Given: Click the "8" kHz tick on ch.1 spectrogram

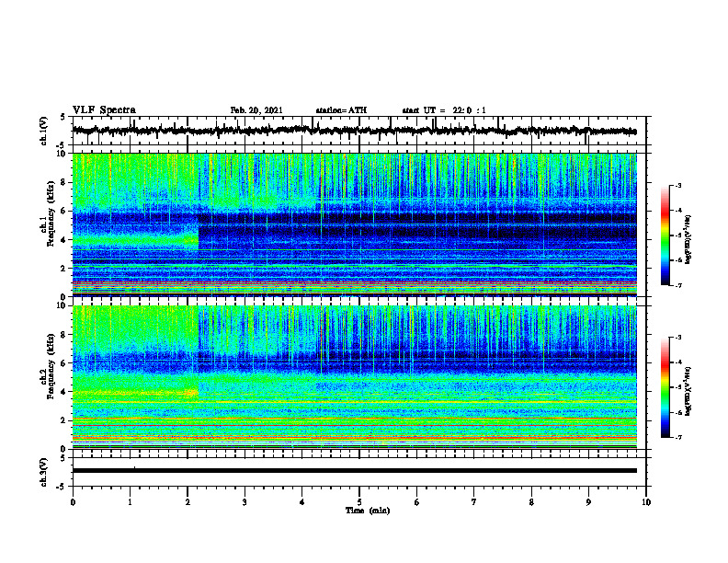Looking at the screenshot, I should [64, 182].
